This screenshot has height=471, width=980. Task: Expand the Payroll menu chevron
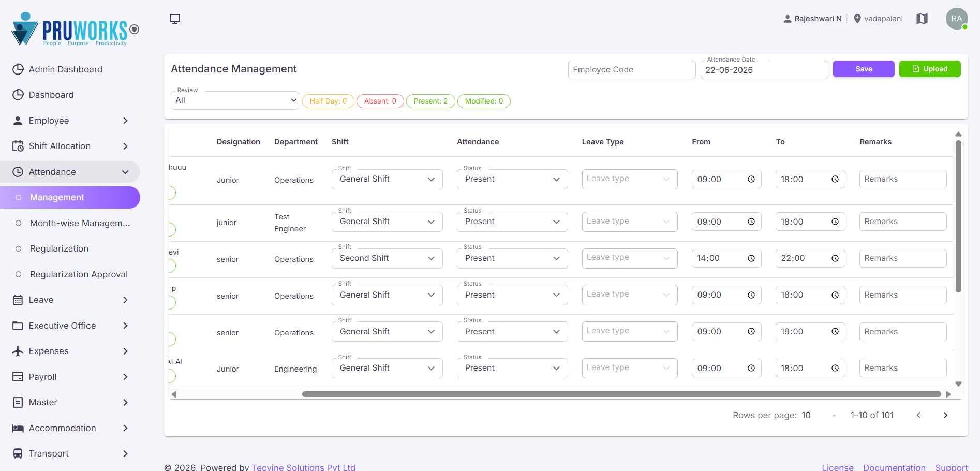point(125,377)
